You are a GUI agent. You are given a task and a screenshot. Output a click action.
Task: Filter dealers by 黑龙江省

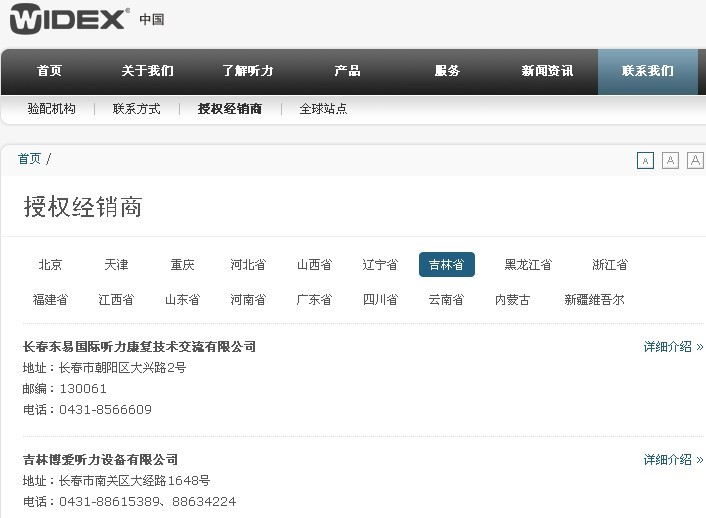(528, 264)
